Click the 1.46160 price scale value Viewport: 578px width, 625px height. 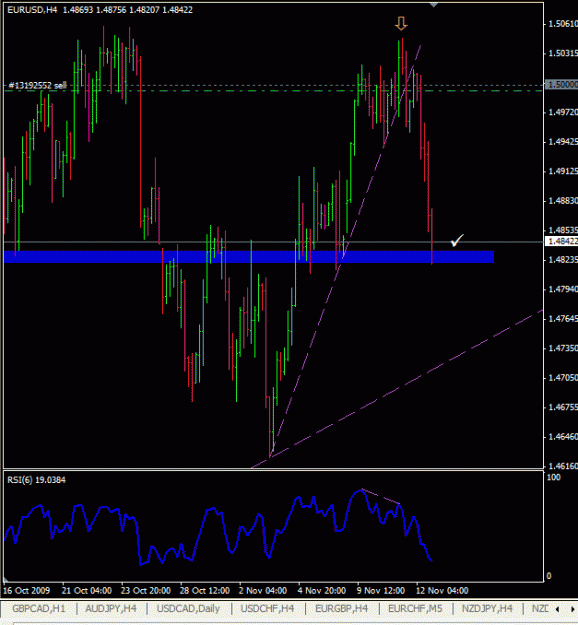pyautogui.click(x=563, y=466)
